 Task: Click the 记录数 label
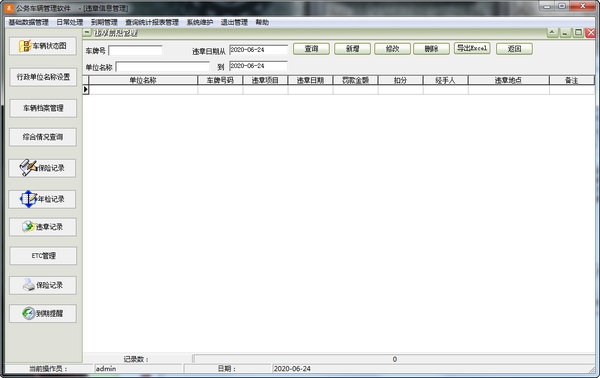136,359
